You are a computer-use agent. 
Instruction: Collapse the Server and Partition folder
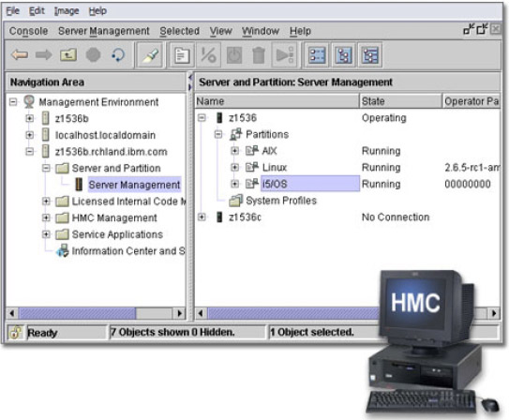46,168
